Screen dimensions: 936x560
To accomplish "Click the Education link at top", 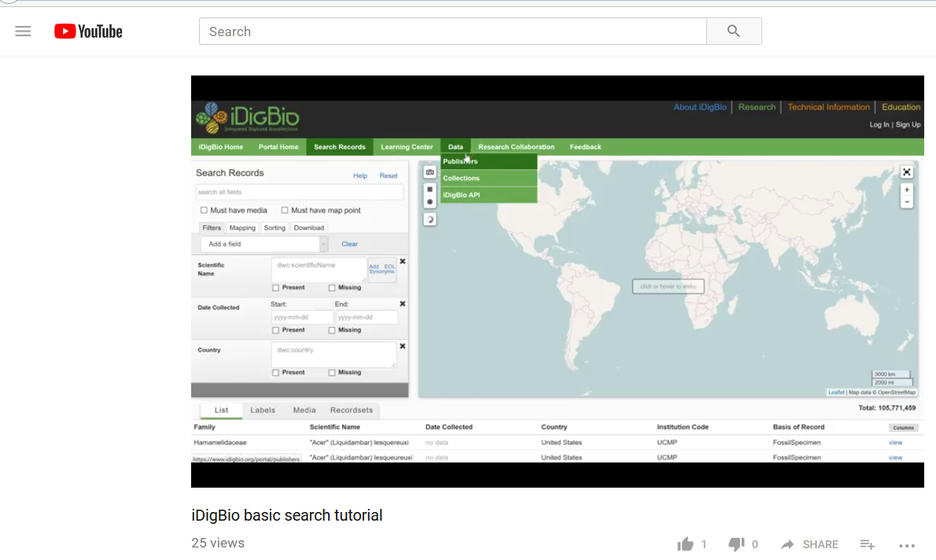I will [x=901, y=107].
